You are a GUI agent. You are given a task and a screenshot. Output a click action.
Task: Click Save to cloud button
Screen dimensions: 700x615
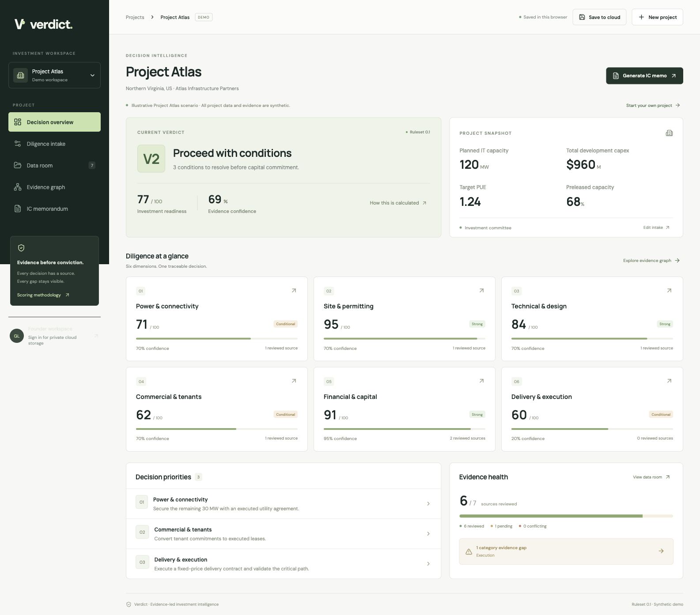pos(599,17)
